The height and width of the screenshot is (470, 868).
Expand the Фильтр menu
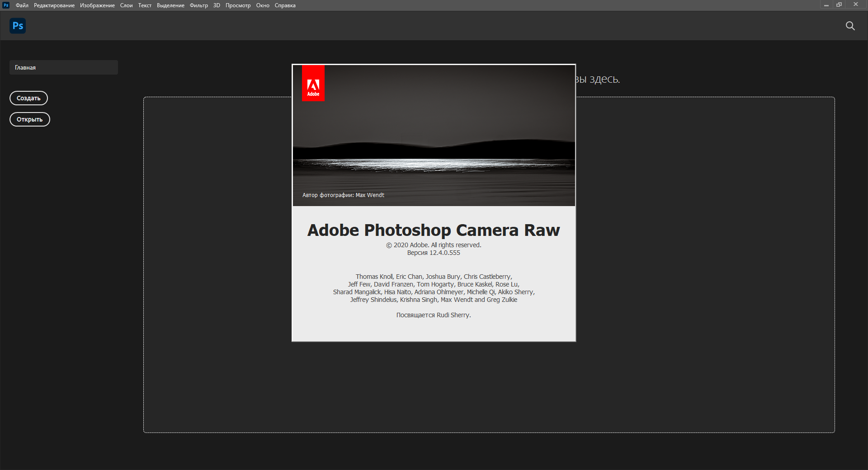(198, 5)
